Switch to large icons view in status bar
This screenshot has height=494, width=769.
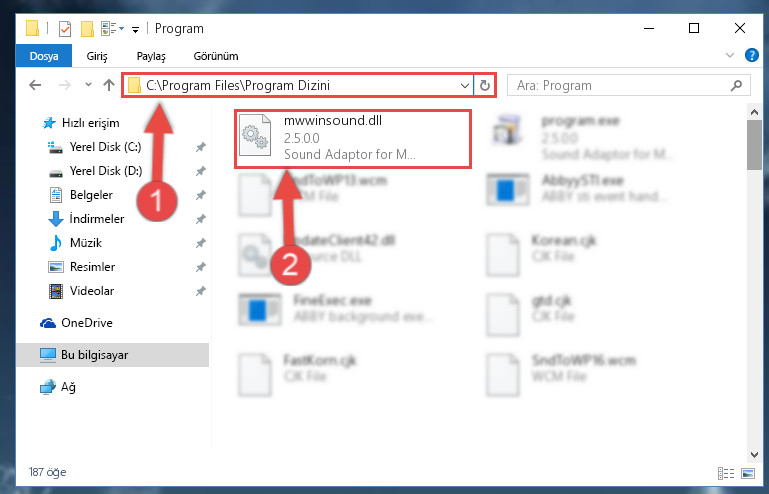click(748, 473)
